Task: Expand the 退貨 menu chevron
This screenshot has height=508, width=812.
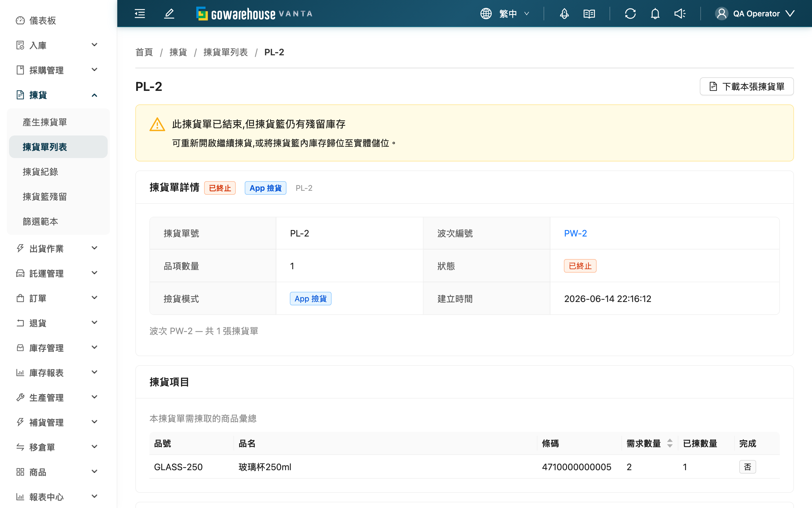Action: pyautogui.click(x=95, y=323)
